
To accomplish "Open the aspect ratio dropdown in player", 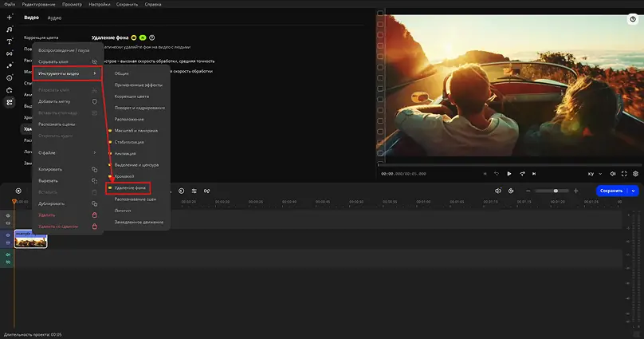I will (595, 174).
